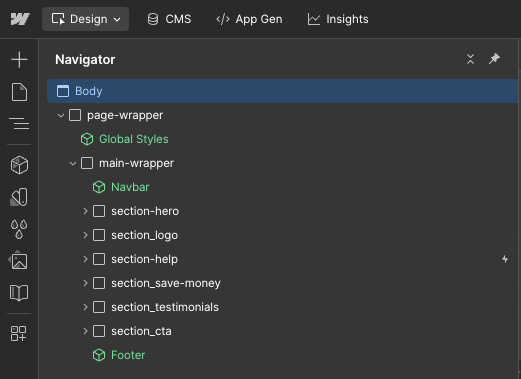Open the Assets image icon
Image resolution: width=521 pixels, height=379 pixels.
pyautogui.click(x=19, y=260)
